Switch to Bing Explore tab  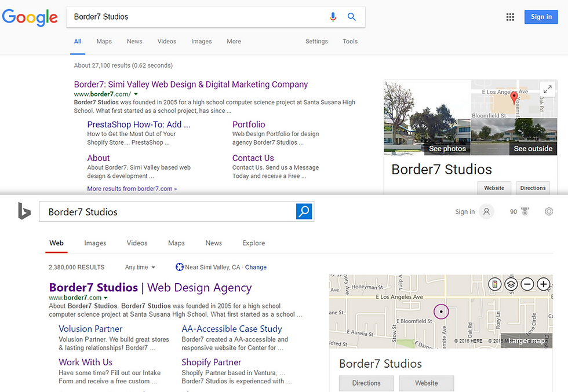tap(254, 243)
